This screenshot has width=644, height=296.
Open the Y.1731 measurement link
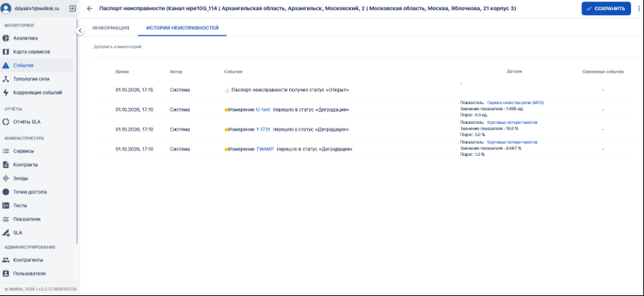click(x=263, y=129)
